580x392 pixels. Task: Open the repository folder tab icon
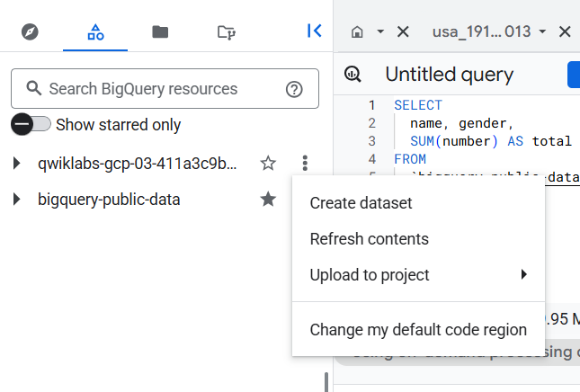coord(227,32)
